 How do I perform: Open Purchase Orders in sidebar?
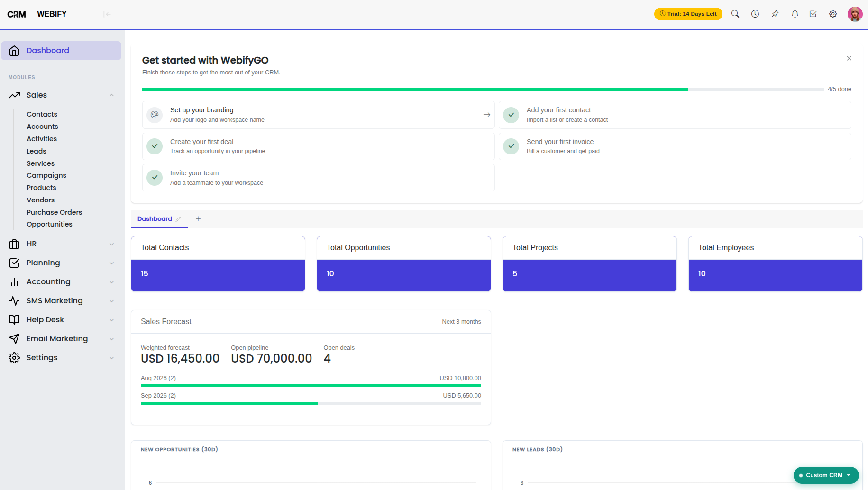tap(55, 212)
